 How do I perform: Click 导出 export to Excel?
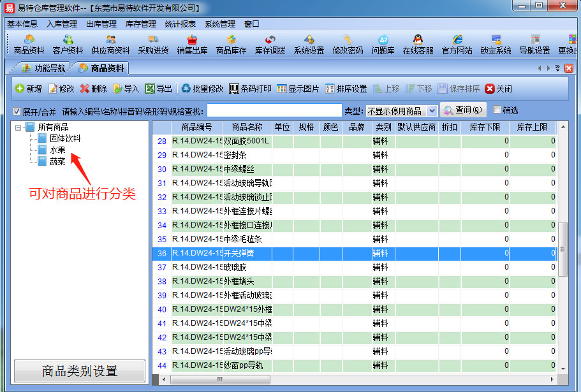[x=158, y=89]
